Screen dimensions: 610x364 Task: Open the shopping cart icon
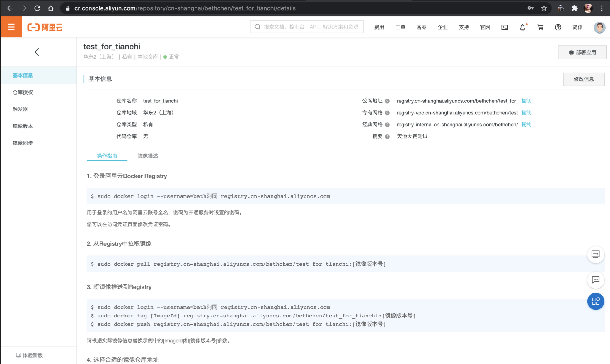540,27
